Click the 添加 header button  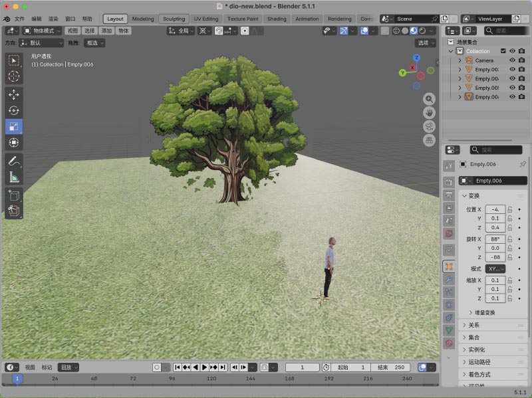pyautogui.click(x=106, y=31)
